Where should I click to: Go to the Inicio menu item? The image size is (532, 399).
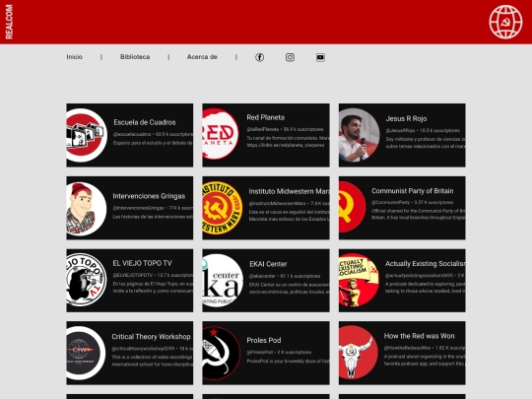pyautogui.click(x=74, y=57)
